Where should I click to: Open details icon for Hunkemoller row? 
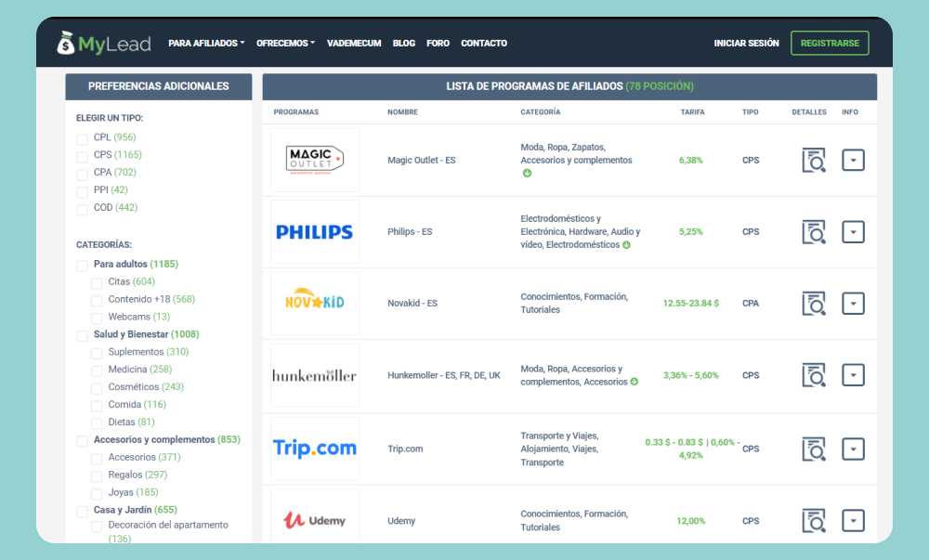point(814,374)
